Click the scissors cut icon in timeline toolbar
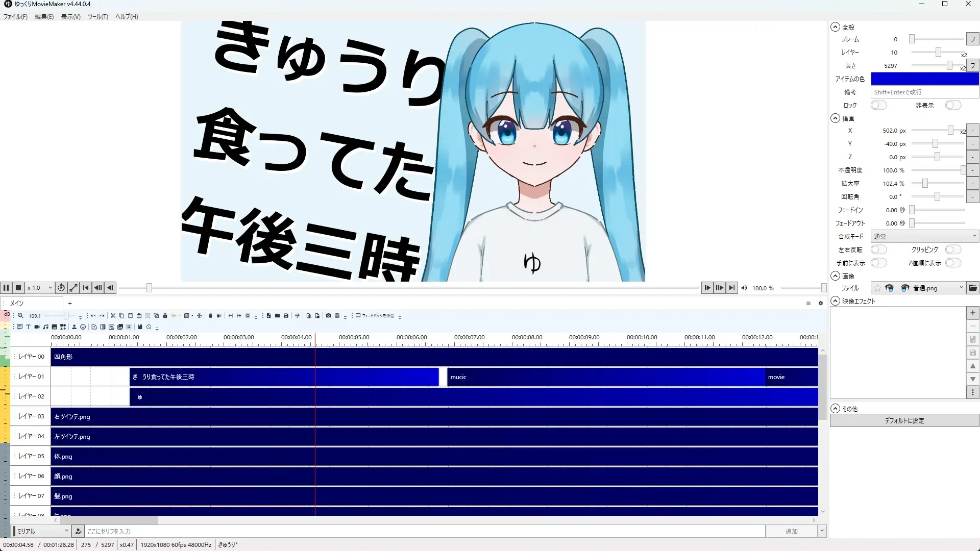The width and height of the screenshot is (980, 551). click(113, 316)
